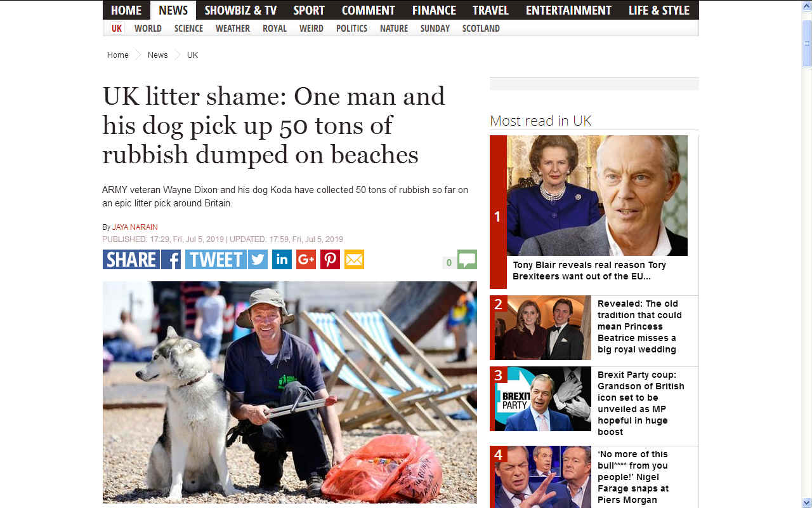The height and width of the screenshot is (508, 812).
Task: Share on LinkedIn icon
Action: 282,259
